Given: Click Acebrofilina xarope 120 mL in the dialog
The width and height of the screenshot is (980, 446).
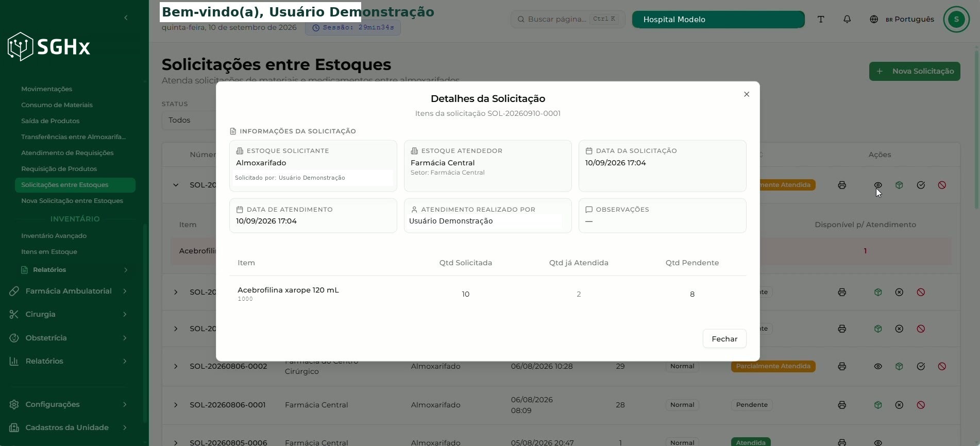Looking at the screenshot, I should click(288, 290).
